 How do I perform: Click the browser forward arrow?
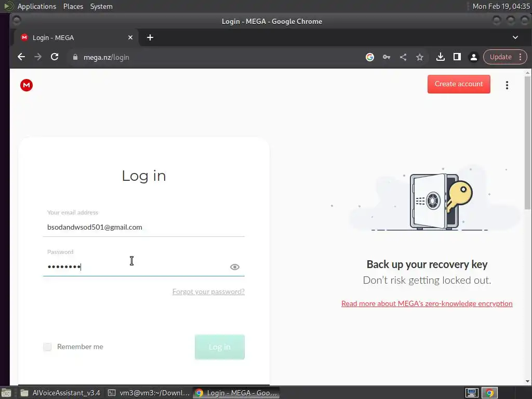pos(38,57)
